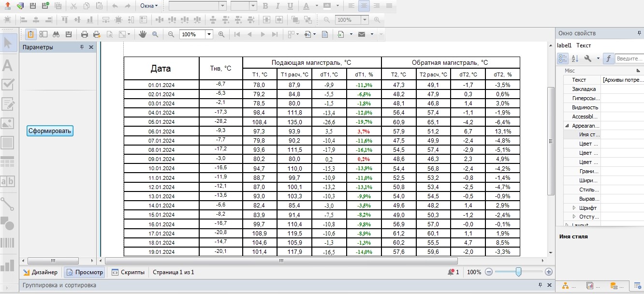Toggle categorized view in properties panel

pyautogui.click(x=563, y=59)
